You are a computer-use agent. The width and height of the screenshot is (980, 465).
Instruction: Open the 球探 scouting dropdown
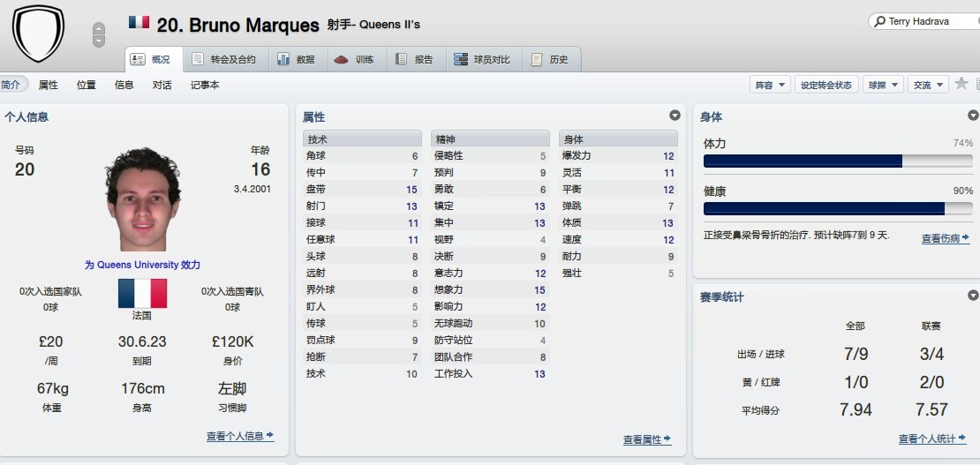(882, 85)
